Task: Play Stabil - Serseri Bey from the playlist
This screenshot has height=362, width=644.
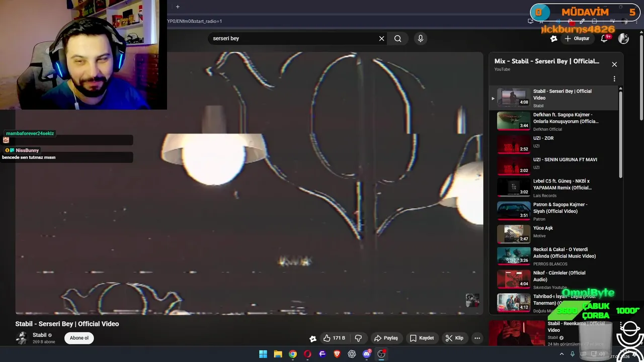Action: tap(553, 98)
